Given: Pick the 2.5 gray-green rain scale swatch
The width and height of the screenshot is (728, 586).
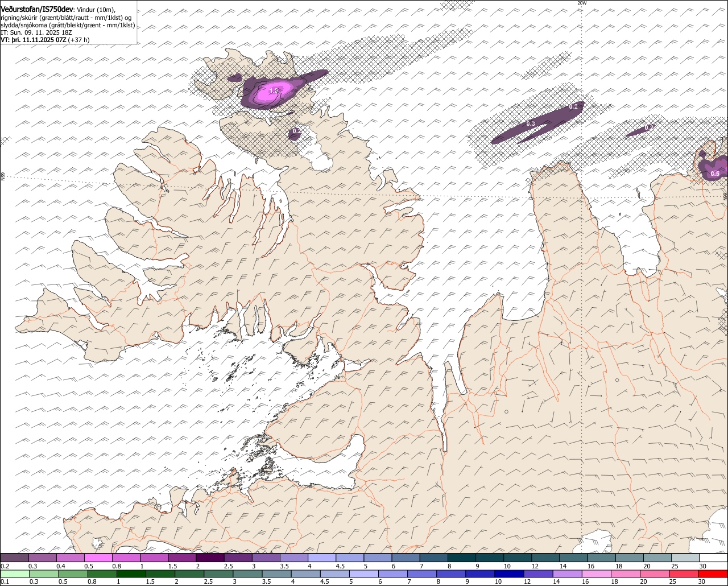Looking at the screenshot, I should click(x=218, y=573).
